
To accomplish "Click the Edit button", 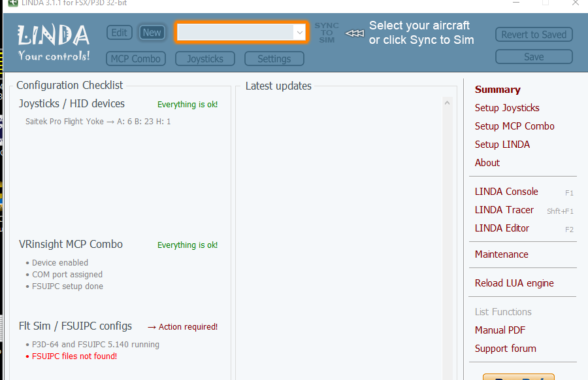I will coord(120,33).
